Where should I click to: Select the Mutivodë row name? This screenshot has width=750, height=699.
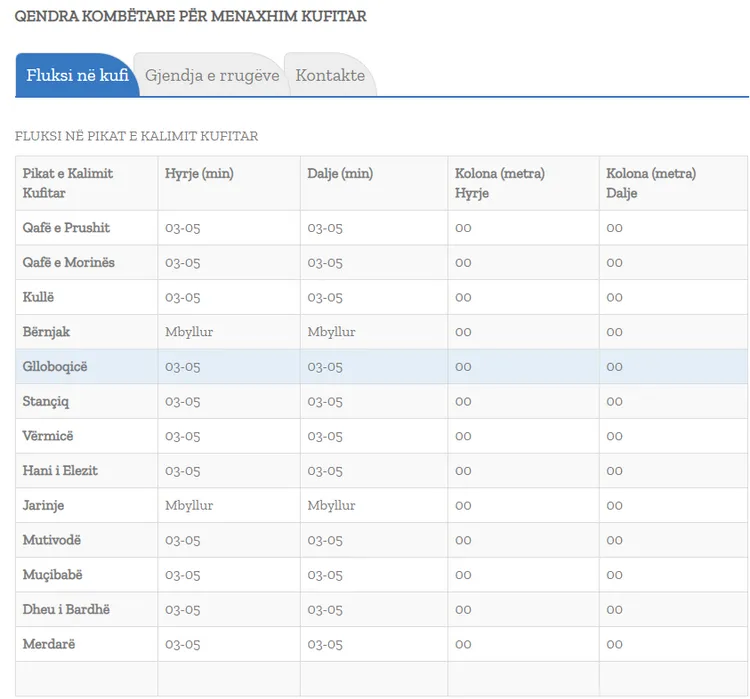52,540
